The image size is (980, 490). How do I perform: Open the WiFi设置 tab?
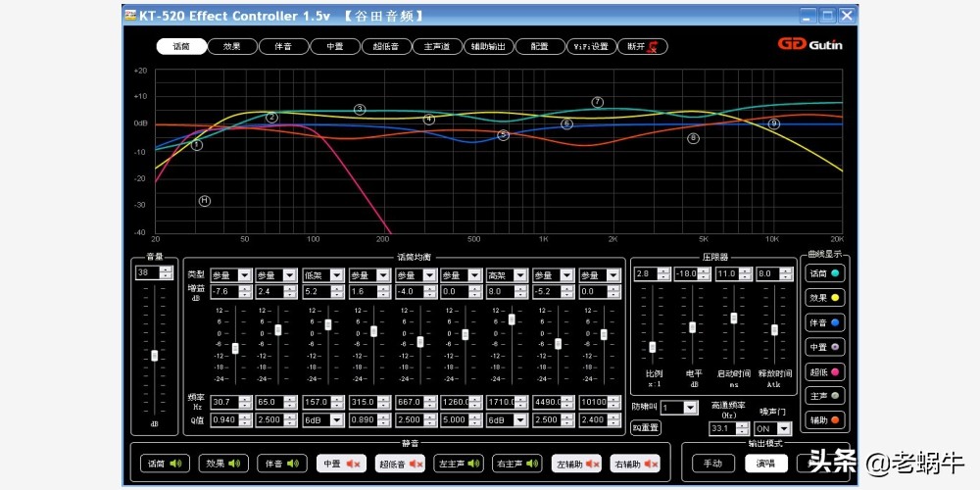(x=591, y=46)
